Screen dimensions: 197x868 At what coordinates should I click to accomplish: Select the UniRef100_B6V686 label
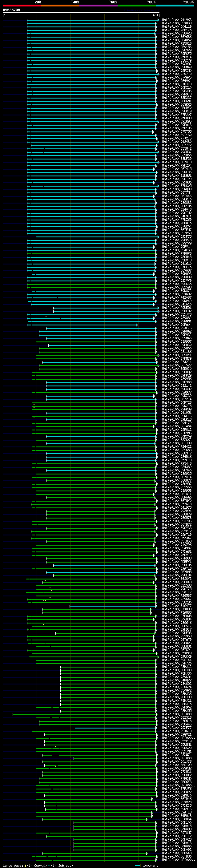[177, 37]
